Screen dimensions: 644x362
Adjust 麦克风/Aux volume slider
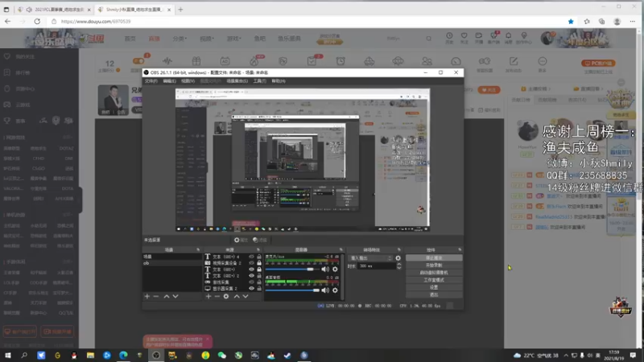[292, 269]
